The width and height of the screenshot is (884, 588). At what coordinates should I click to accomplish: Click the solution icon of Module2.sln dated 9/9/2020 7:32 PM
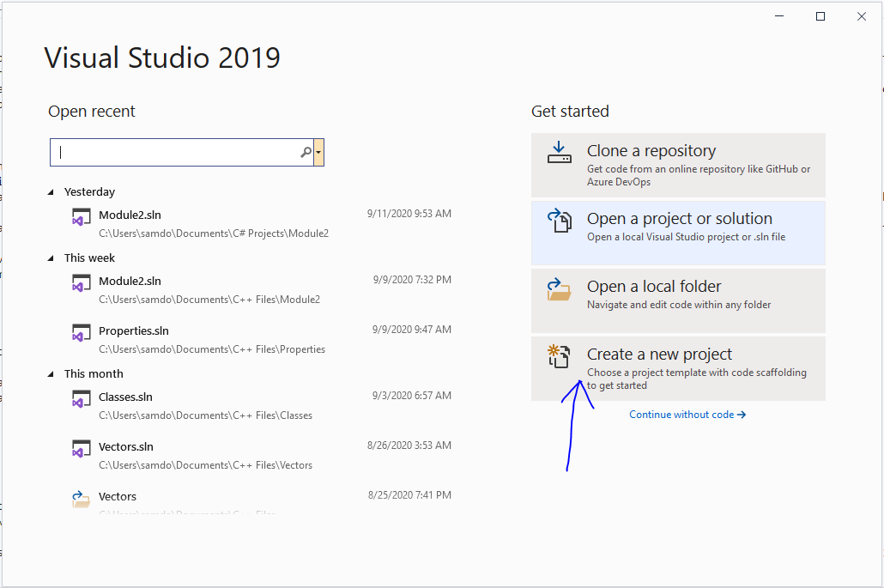(x=82, y=283)
